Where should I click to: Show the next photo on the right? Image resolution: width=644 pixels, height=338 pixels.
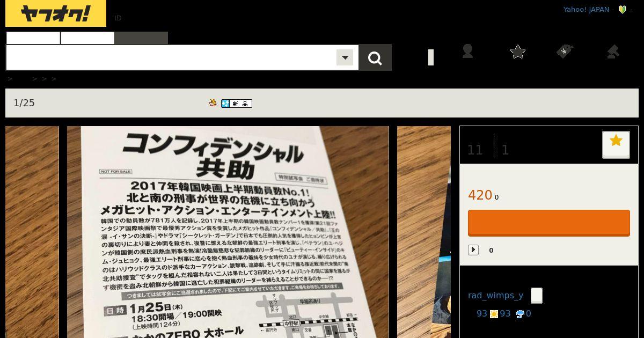424,232
